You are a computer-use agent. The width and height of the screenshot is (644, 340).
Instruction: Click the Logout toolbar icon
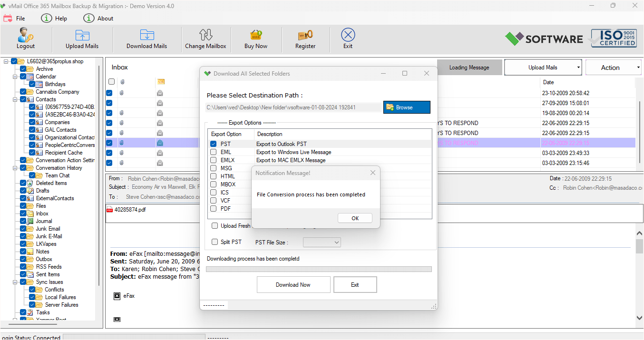[25, 35]
